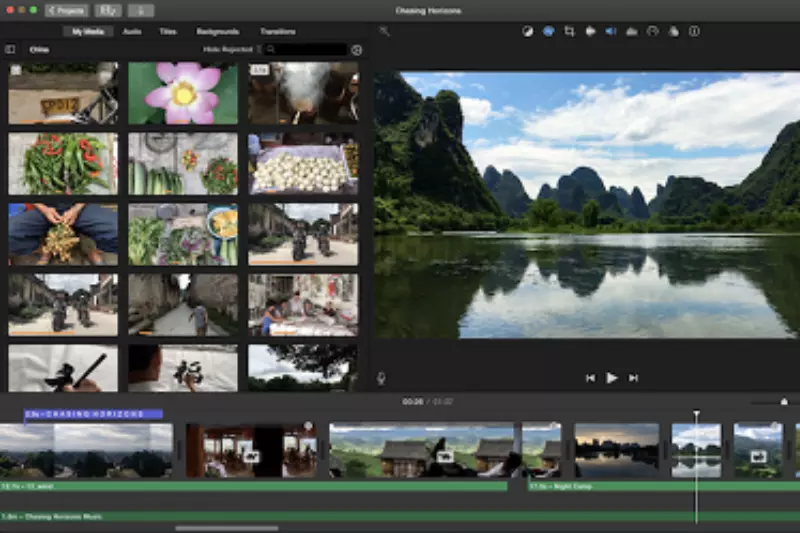Open browser appearance settings gear

pyautogui.click(x=357, y=50)
